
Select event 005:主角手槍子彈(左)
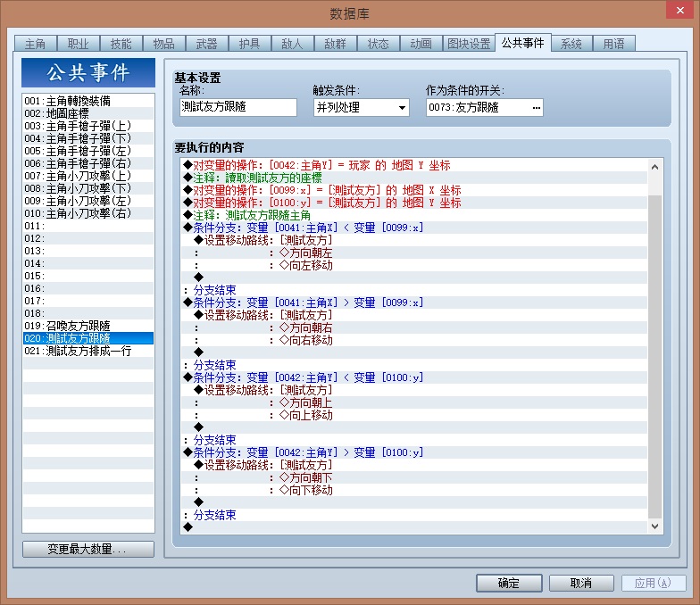88,151
